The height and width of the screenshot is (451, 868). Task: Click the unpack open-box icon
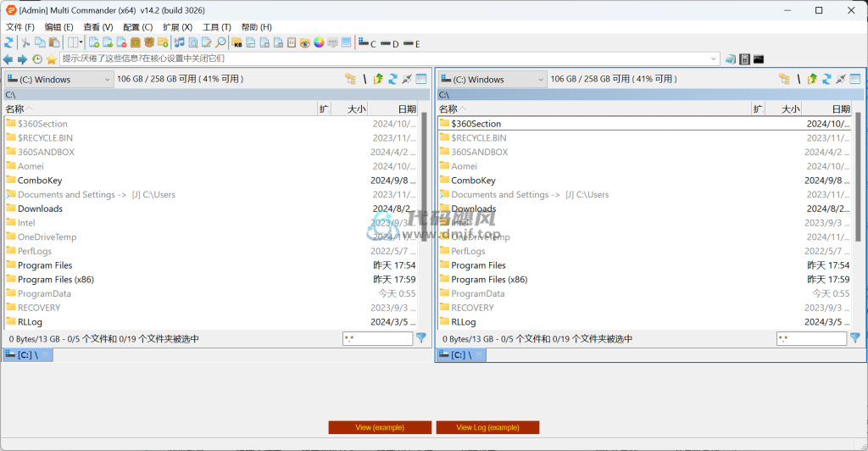tap(149, 42)
